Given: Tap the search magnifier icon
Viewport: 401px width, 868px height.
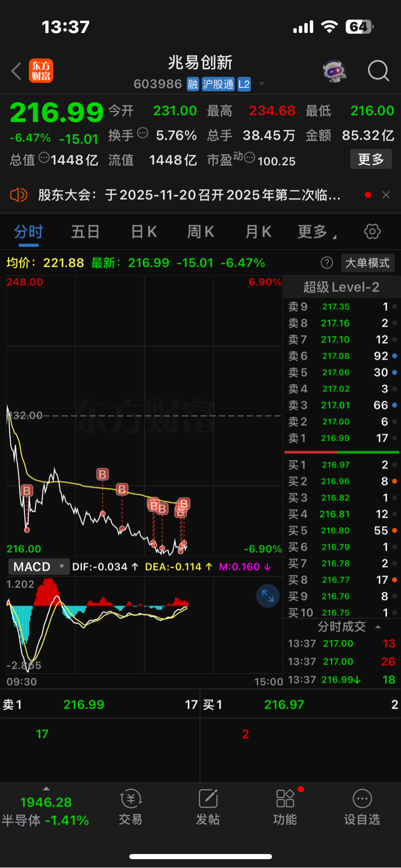Looking at the screenshot, I should pyautogui.click(x=379, y=71).
